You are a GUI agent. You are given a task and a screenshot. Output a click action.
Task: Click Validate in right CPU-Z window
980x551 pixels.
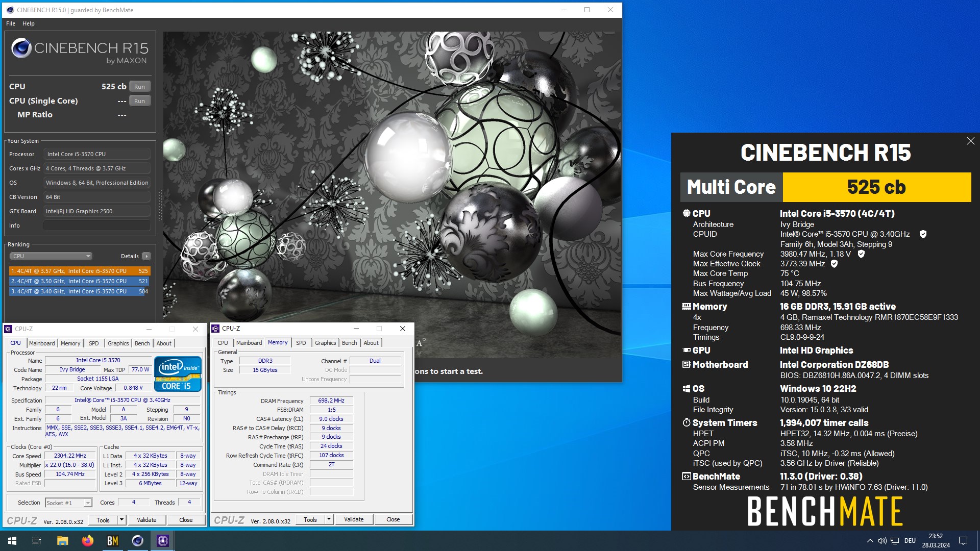click(x=354, y=519)
